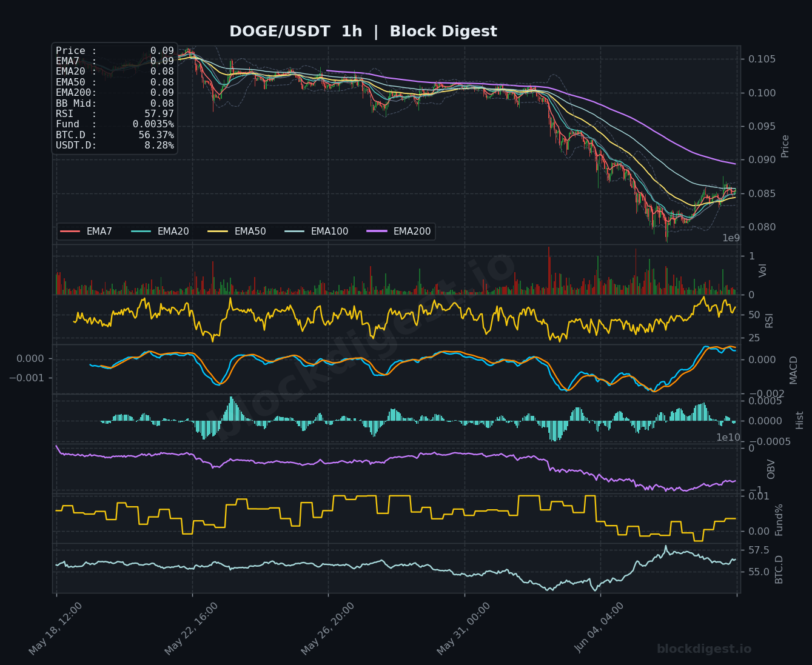The image size is (812, 665).
Task: Click the EMA20 legend label
Action: (173, 232)
